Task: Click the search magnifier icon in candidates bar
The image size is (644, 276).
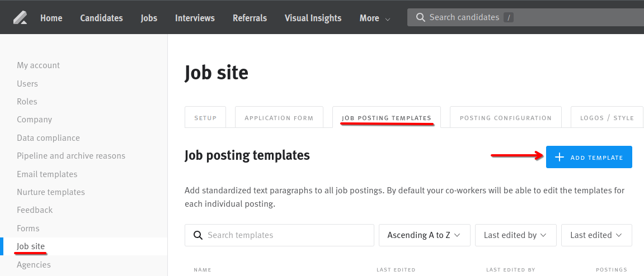Action: point(420,17)
